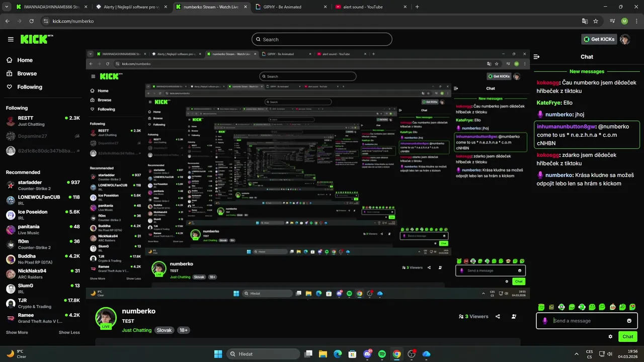Click the share icon next to viewers
Image resolution: width=644 pixels, height=362 pixels.
click(498, 317)
